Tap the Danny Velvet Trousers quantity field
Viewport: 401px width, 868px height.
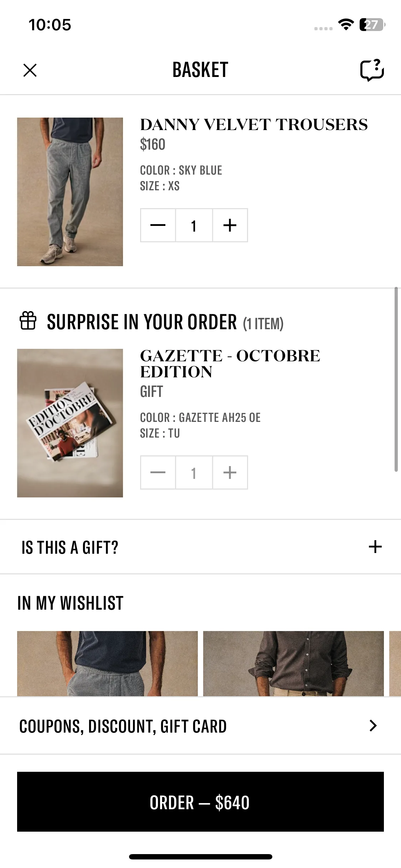click(194, 225)
